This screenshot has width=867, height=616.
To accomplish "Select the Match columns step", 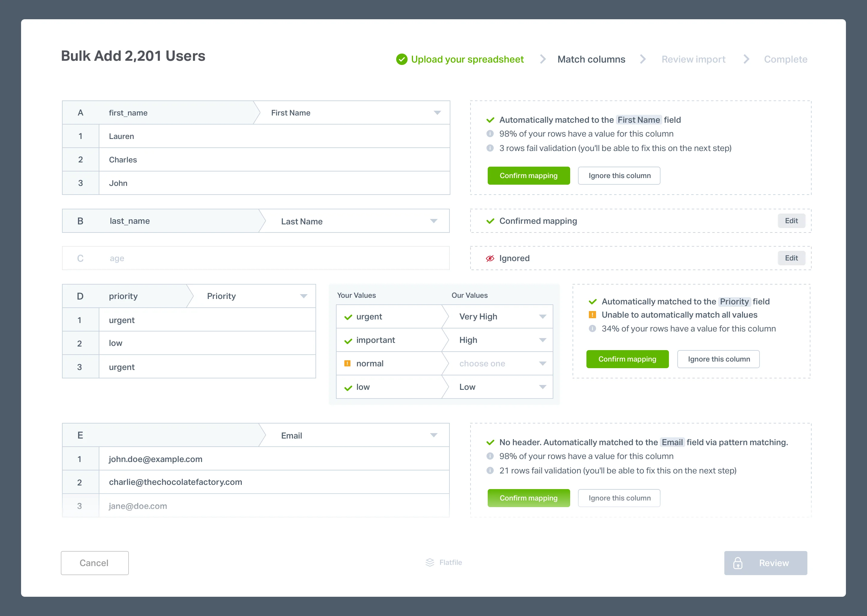I will pyautogui.click(x=591, y=59).
